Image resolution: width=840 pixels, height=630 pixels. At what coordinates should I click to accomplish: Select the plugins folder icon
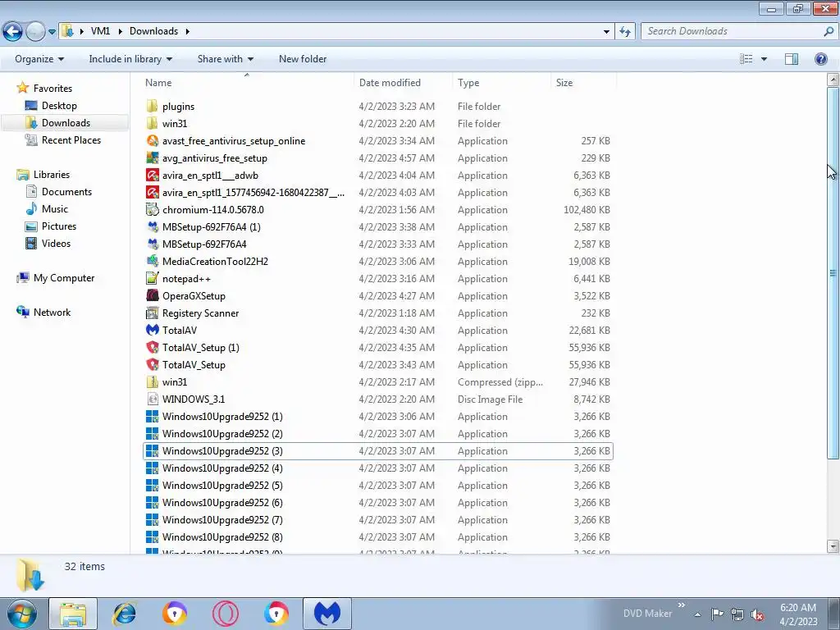[152, 106]
